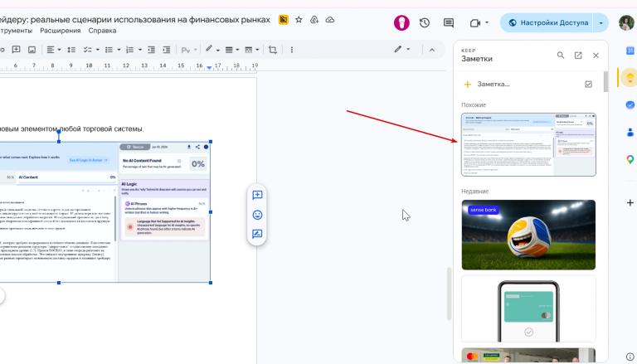Open the Справка menu
The image size is (637, 364).
pos(102,31)
